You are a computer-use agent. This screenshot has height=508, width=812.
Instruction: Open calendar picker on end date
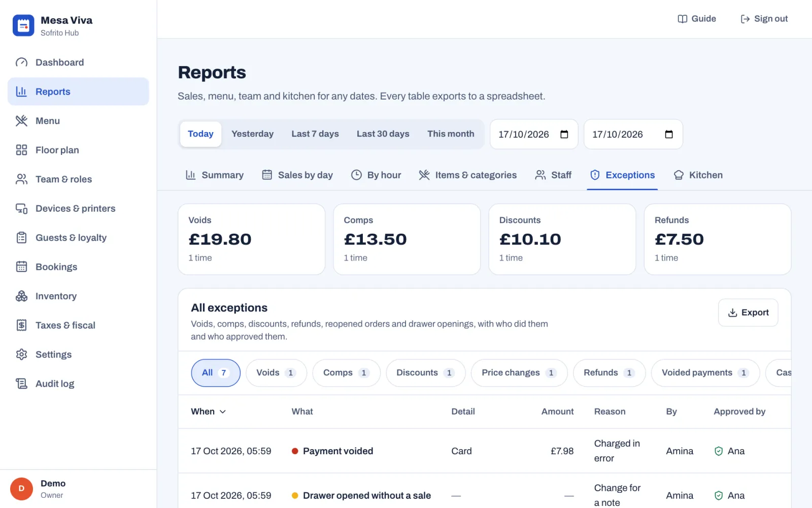pyautogui.click(x=669, y=134)
